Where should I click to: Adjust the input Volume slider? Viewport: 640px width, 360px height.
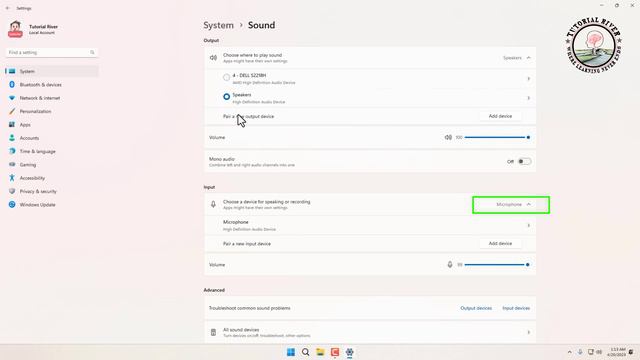(497, 265)
